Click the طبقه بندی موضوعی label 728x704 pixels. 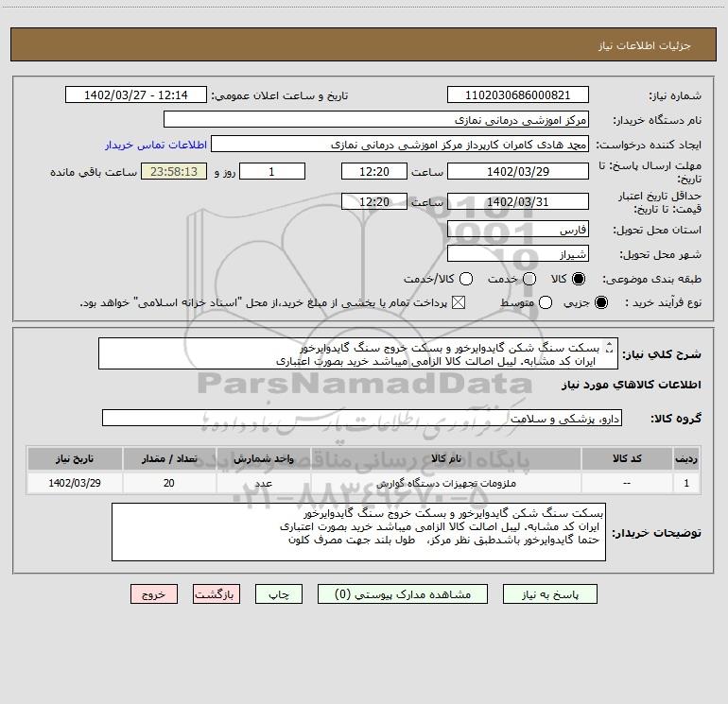pyautogui.click(x=651, y=279)
